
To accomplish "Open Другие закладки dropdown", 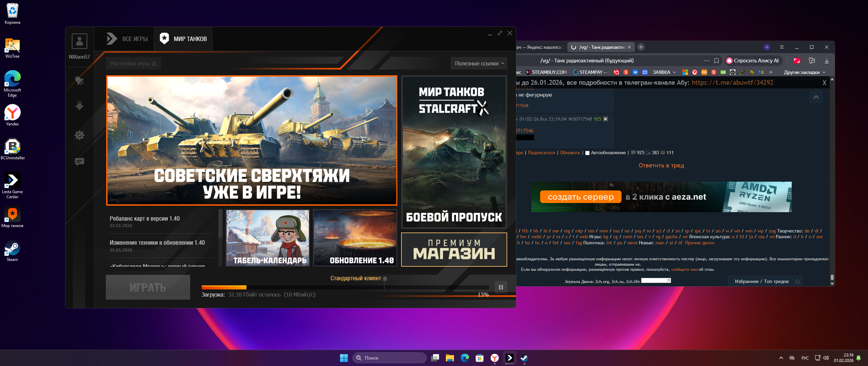I will [804, 72].
